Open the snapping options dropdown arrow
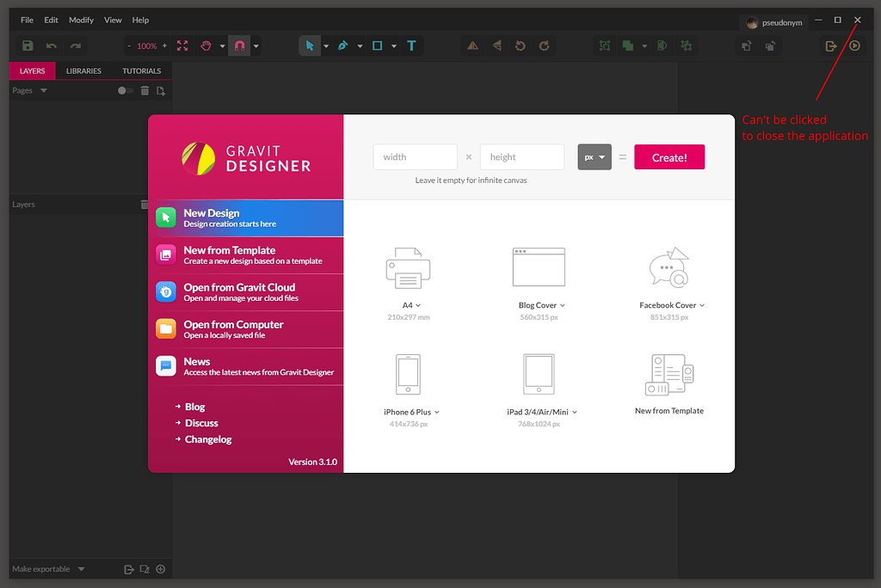The image size is (881, 588). 256,46
